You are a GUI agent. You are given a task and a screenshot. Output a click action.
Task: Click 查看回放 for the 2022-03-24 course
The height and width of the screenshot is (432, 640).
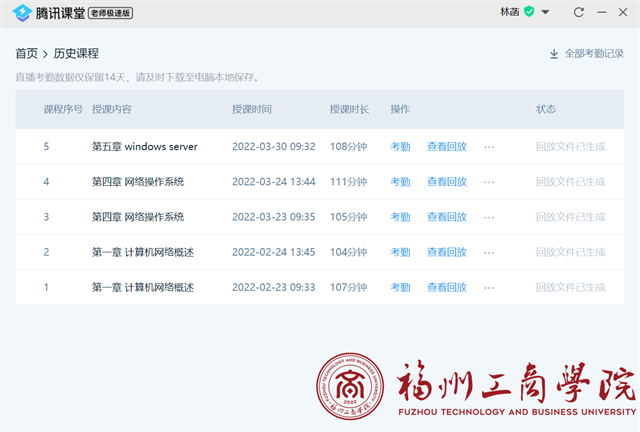click(x=446, y=182)
